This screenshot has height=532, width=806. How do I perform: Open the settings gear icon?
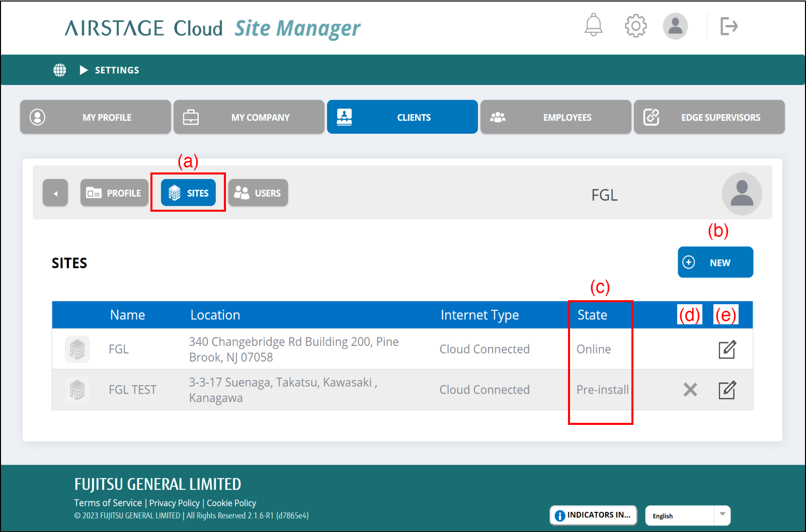coord(635,26)
